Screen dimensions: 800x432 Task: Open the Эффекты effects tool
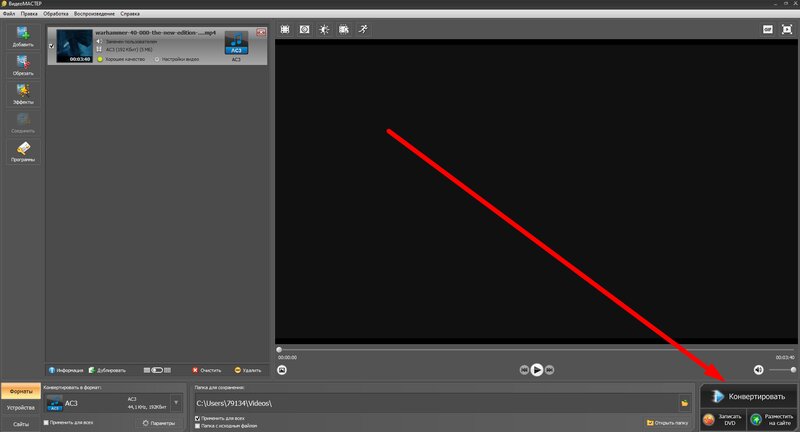click(22, 94)
